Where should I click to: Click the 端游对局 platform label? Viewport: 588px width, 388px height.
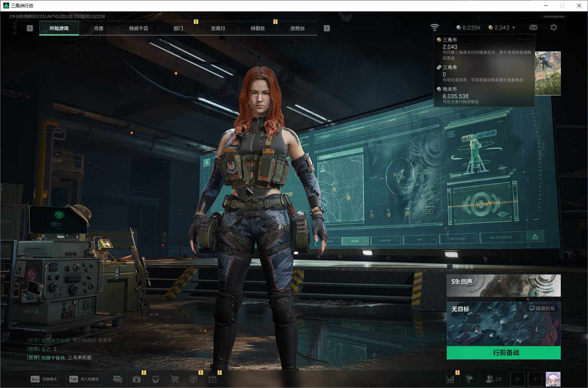542,308
